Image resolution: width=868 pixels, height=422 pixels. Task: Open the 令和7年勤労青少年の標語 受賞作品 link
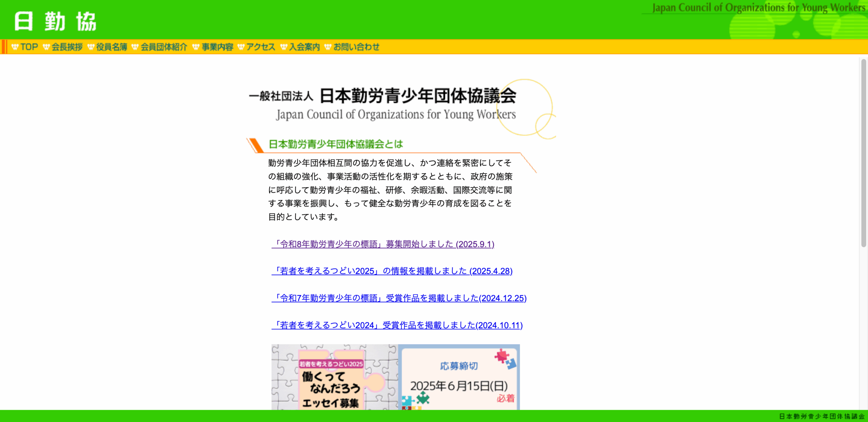click(x=399, y=298)
